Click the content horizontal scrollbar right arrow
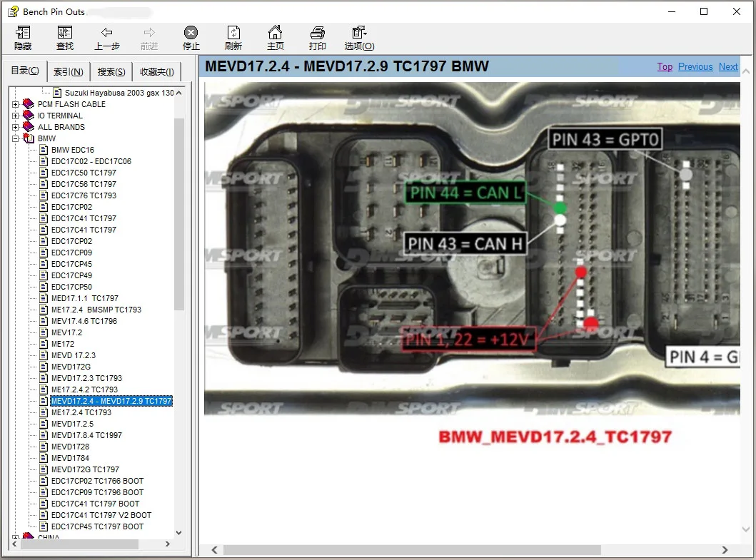Viewport: 756px width, 560px height. tap(725, 550)
